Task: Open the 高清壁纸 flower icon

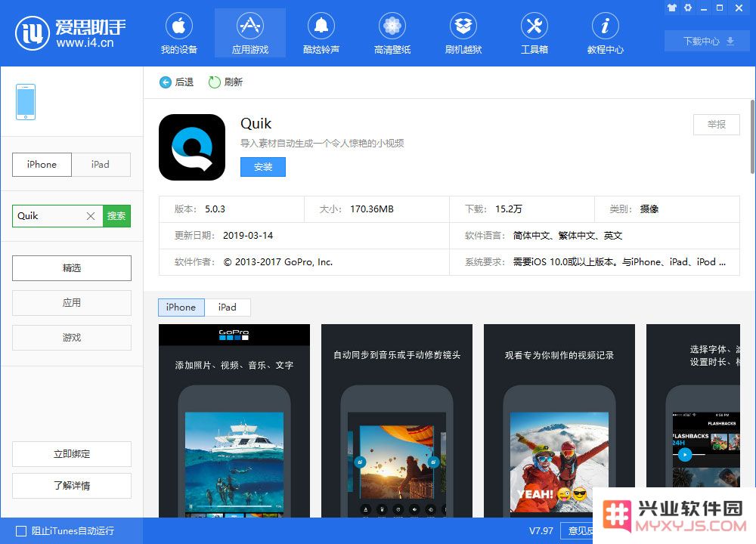Action: click(x=392, y=26)
